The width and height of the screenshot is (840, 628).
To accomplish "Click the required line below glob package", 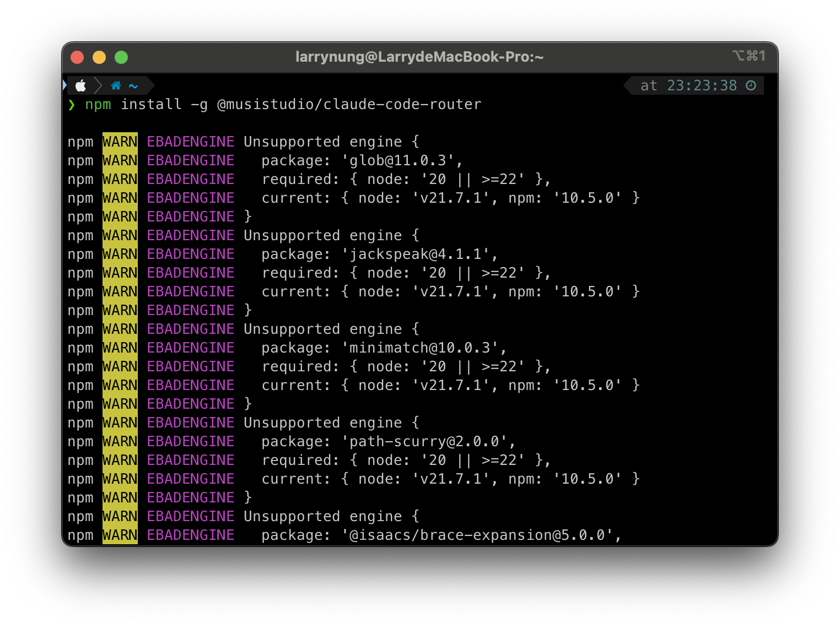I will (406, 179).
